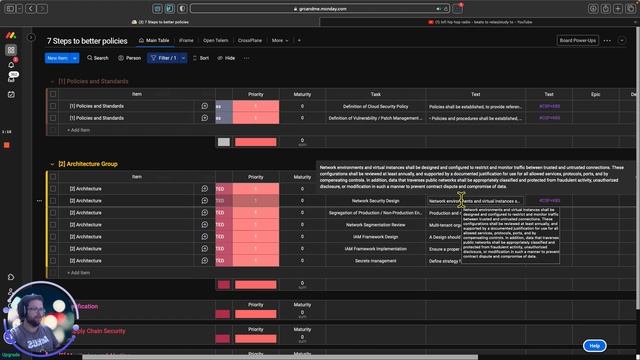640x360 pixels.
Task: Go forward with Safari's forward arrow
Action: click(x=42, y=8)
